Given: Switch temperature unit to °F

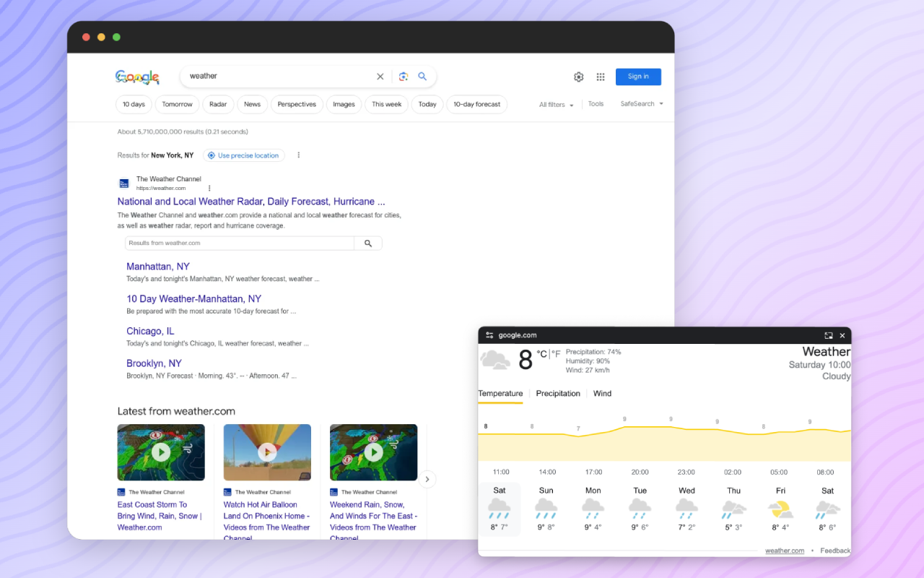Looking at the screenshot, I should click(x=557, y=354).
